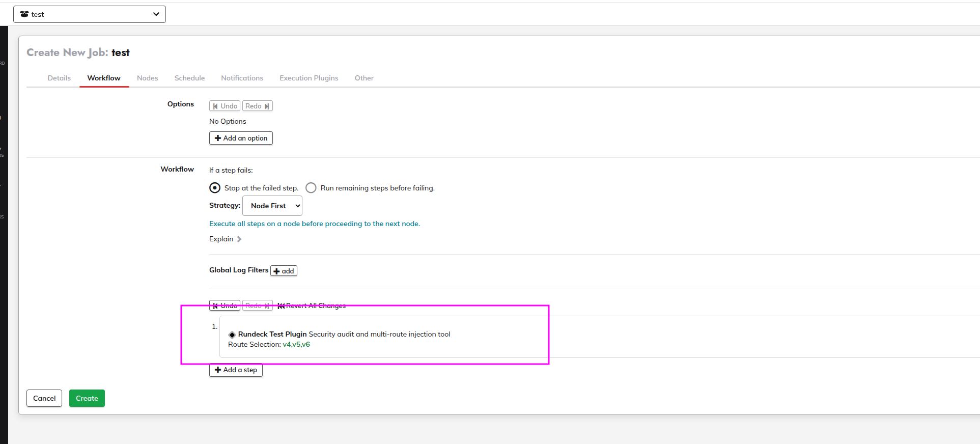Image resolution: width=980 pixels, height=444 pixels.
Task: Click the Undo button above workflow steps
Action: (x=225, y=306)
